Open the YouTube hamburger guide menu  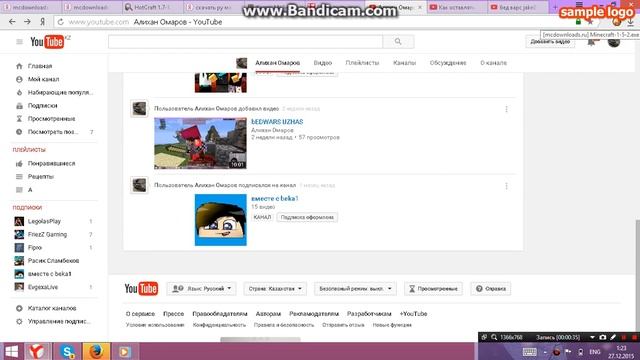click(19, 42)
